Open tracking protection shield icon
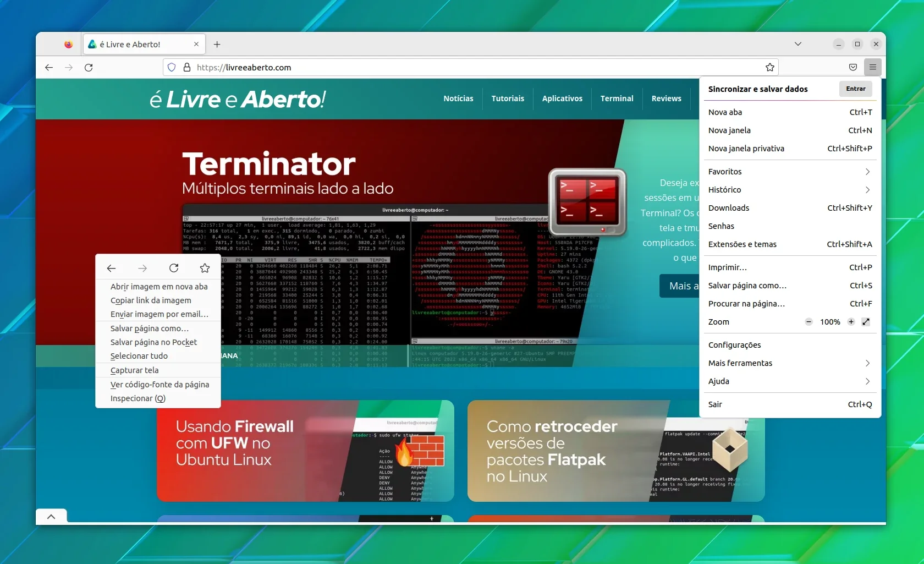This screenshot has height=564, width=924. (172, 68)
